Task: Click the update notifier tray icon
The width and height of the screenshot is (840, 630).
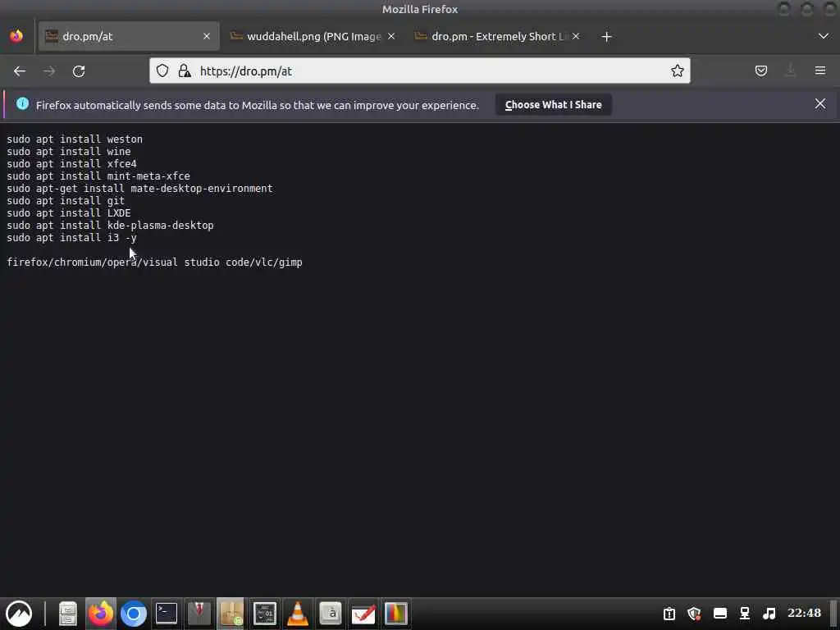Action: 669,614
